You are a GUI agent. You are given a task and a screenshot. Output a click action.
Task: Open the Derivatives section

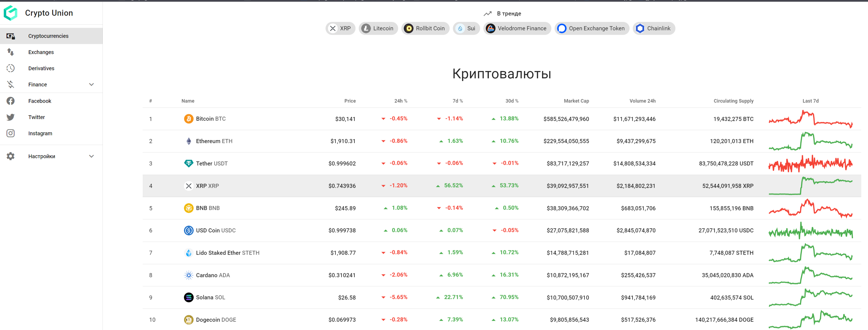point(51,68)
